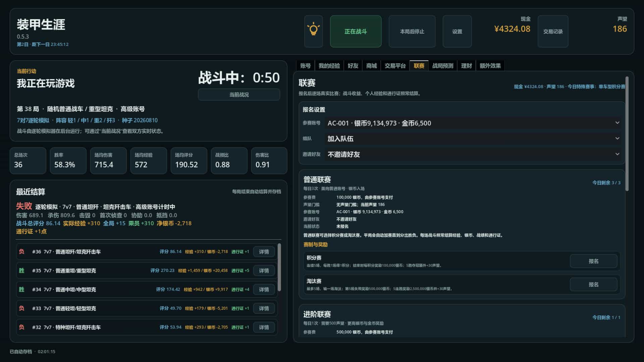
Task: Switch to the 额外效果 tab
Action: [x=490, y=66]
